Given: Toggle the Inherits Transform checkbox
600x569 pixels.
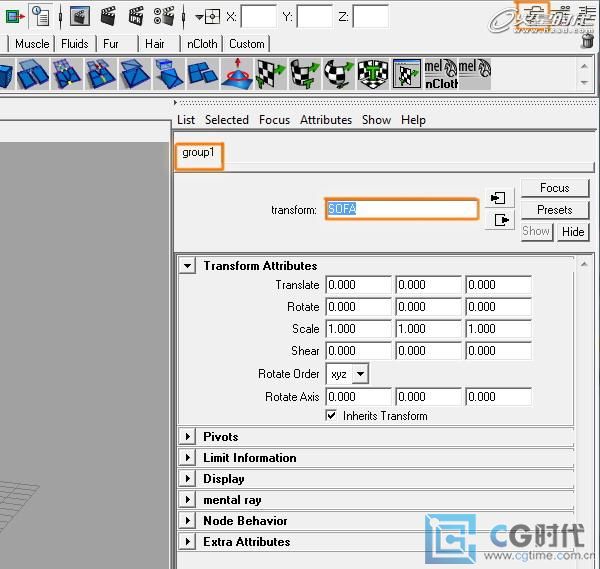Looking at the screenshot, I should [332, 416].
